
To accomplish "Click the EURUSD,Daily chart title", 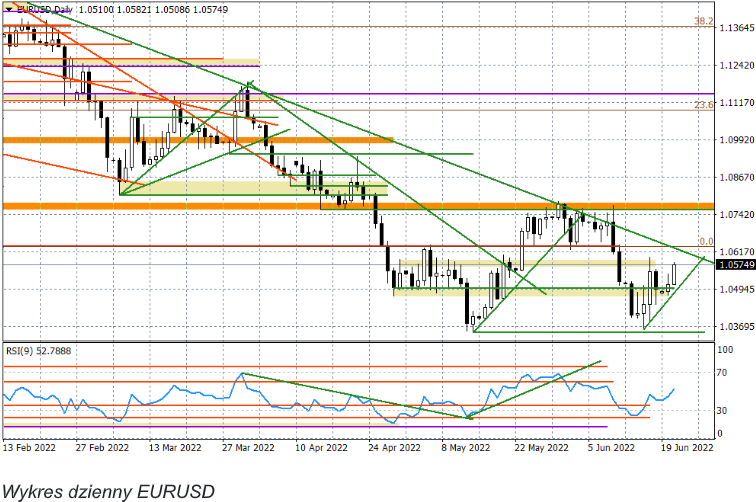I will tap(43, 9).
